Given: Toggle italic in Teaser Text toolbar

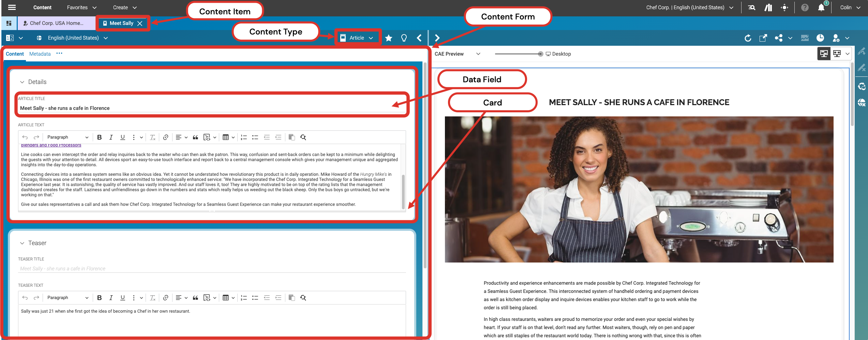Looking at the screenshot, I should pyautogui.click(x=111, y=298).
